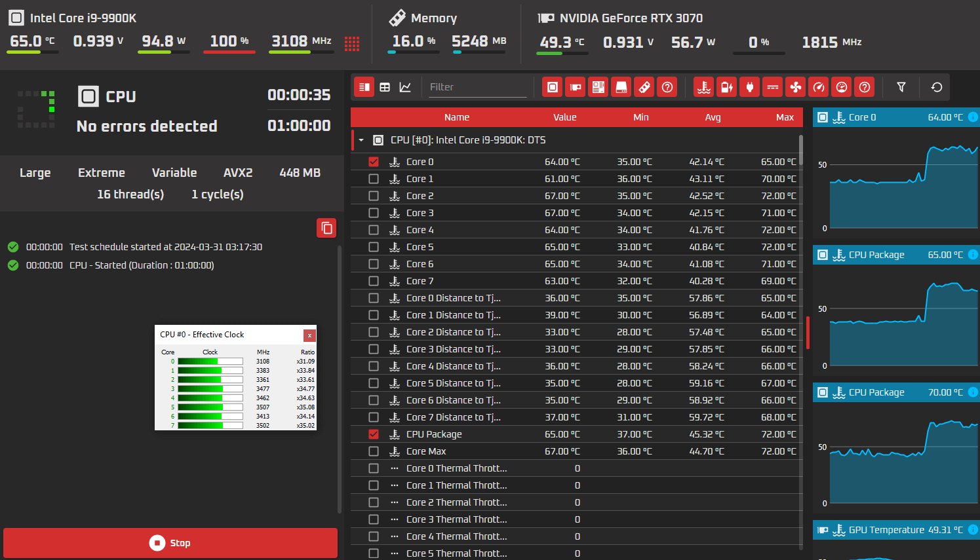Click the reset circular arrow icon
Image resolution: width=980 pixels, height=560 pixels.
point(937,87)
